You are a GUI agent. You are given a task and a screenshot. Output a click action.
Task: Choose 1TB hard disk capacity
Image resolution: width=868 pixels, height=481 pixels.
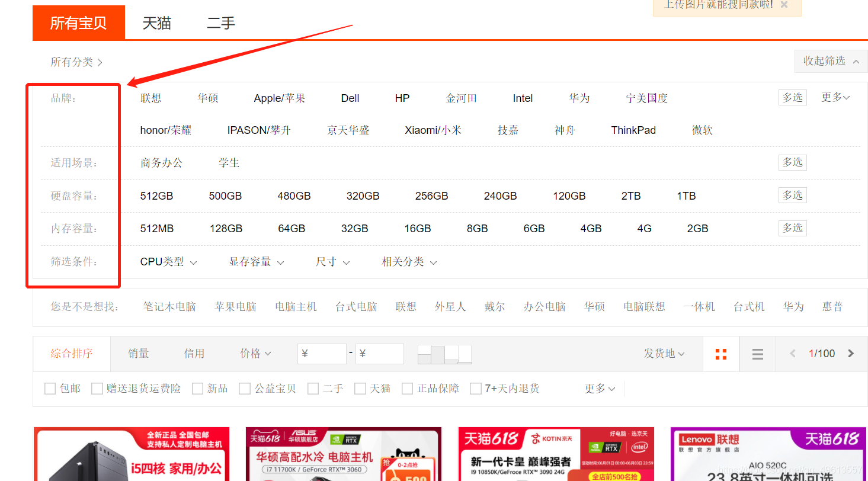tap(686, 196)
